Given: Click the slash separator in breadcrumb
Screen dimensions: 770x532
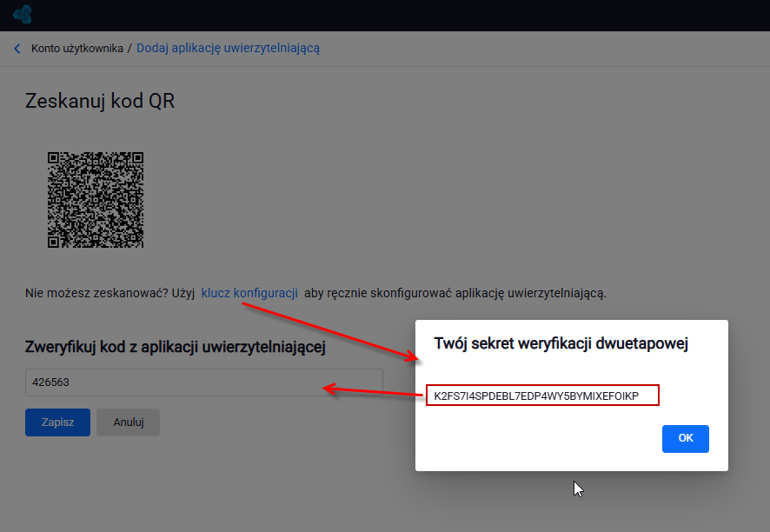Looking at the screenshot, I should tap(129, 48).
